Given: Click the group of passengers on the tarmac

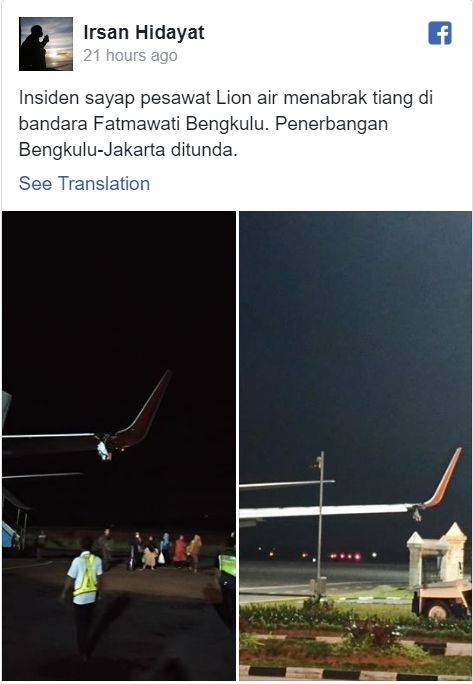Looking at the screenshot, I should pyautogui.click(x=166, y=552).
